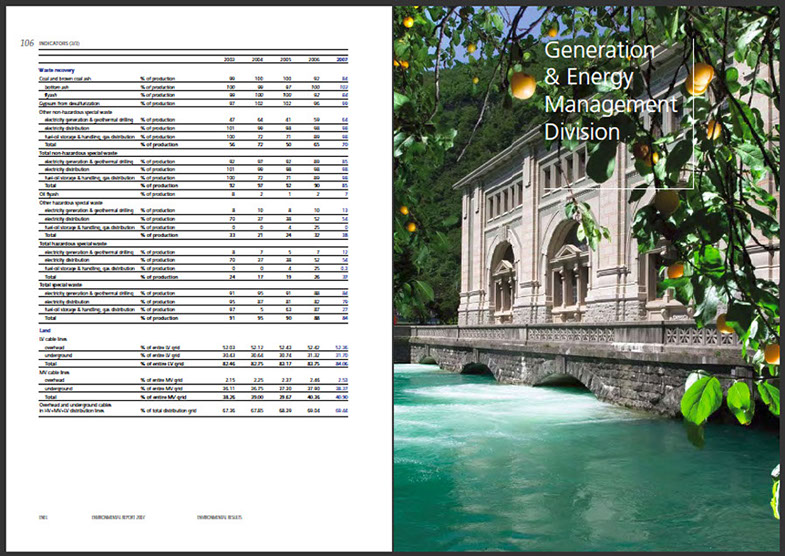785x556 pixels.
Task: Click the turquoise river water in the photo
Action: (x=560, y=460)
